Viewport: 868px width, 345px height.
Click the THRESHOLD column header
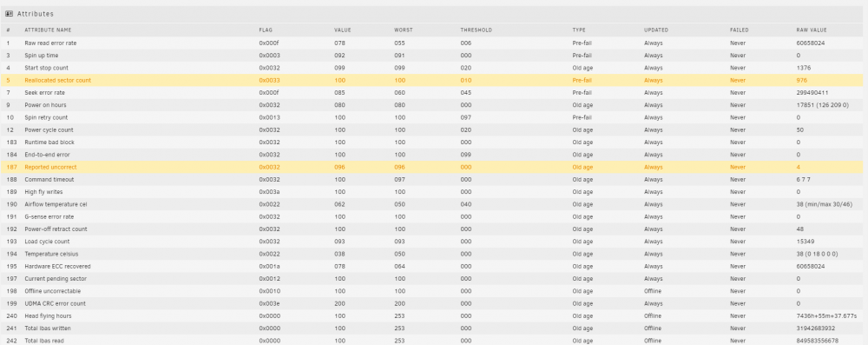coord(476,30)
